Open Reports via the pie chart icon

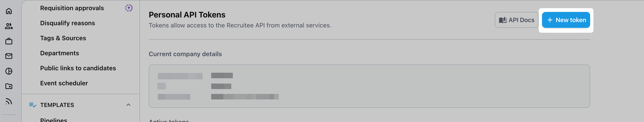pos(9,71)
